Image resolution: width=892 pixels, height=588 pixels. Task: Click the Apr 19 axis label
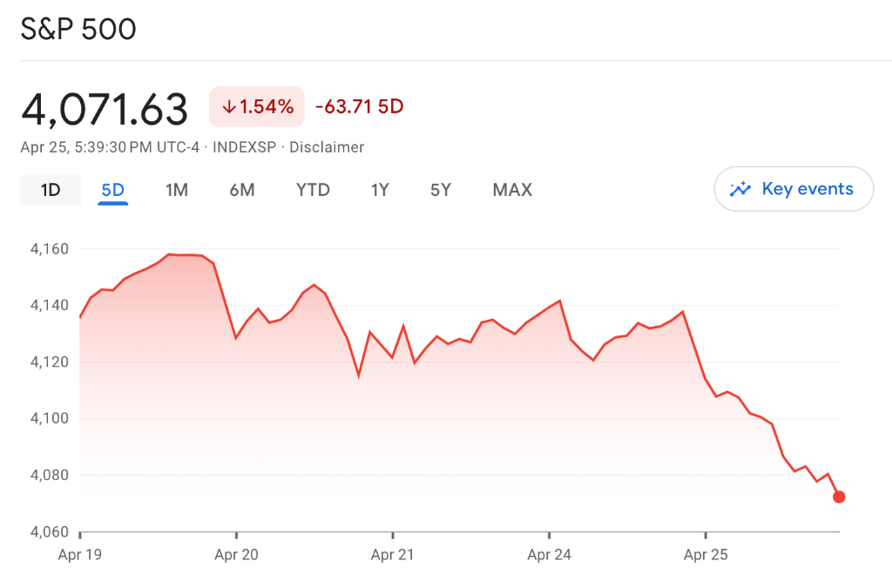point(80,554)
